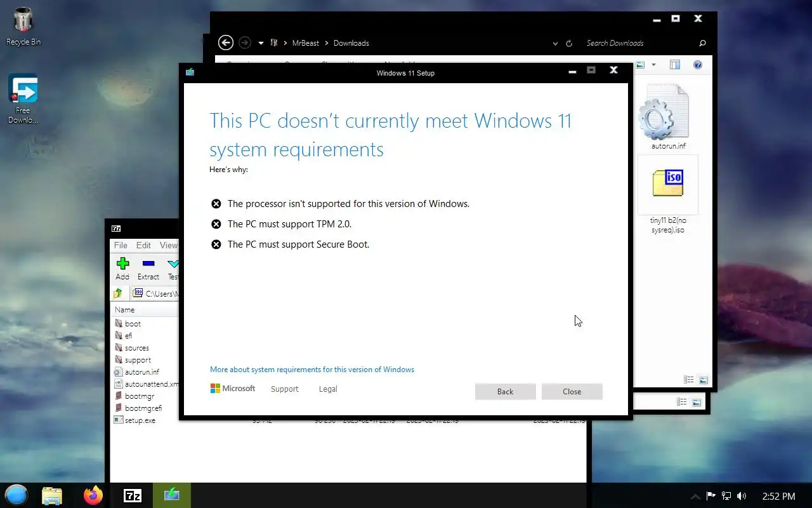
Task: Select bootmgr.efi in 7-Zip list
Action: click(143, 408)
